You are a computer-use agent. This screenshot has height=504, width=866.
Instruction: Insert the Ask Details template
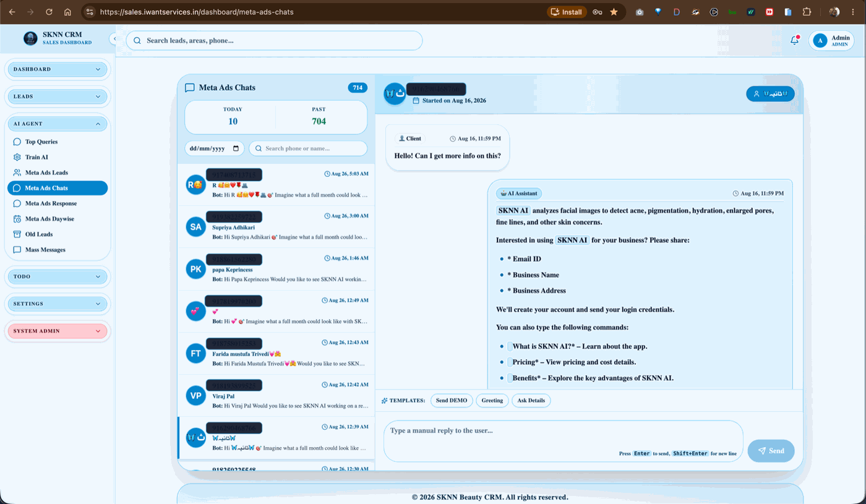coord(531,401)
